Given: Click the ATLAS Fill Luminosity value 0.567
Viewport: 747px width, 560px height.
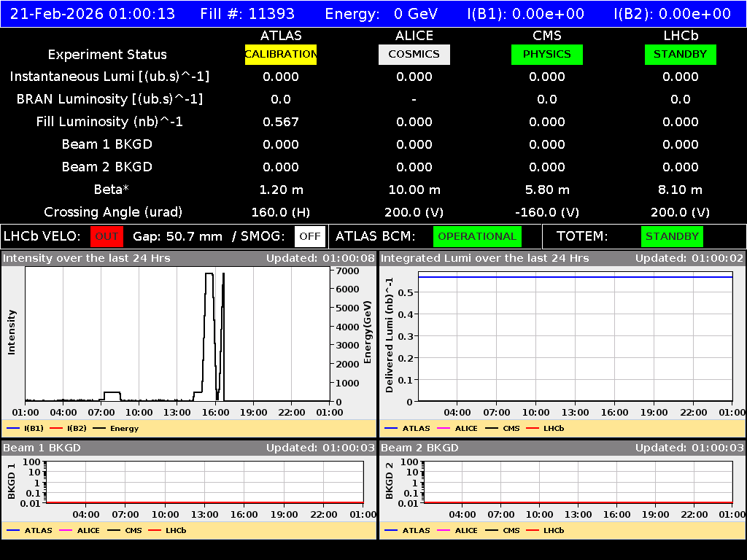Looking at the screenshot, I should 281,122.
